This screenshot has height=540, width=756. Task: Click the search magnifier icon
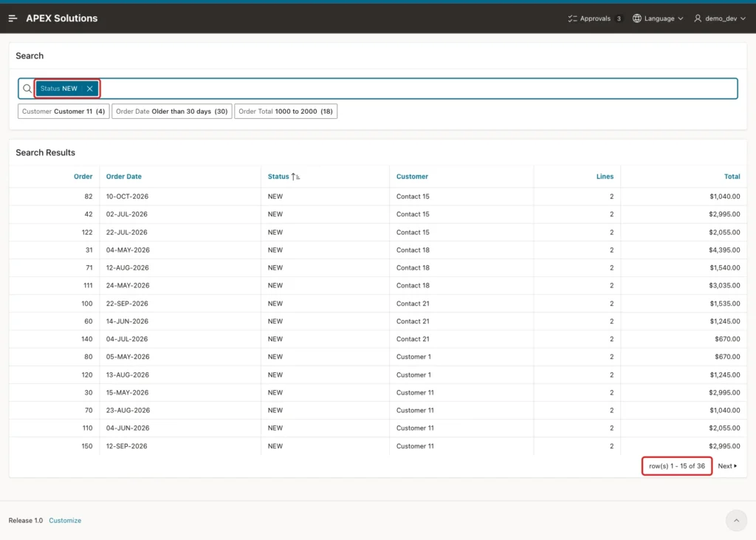27,89
